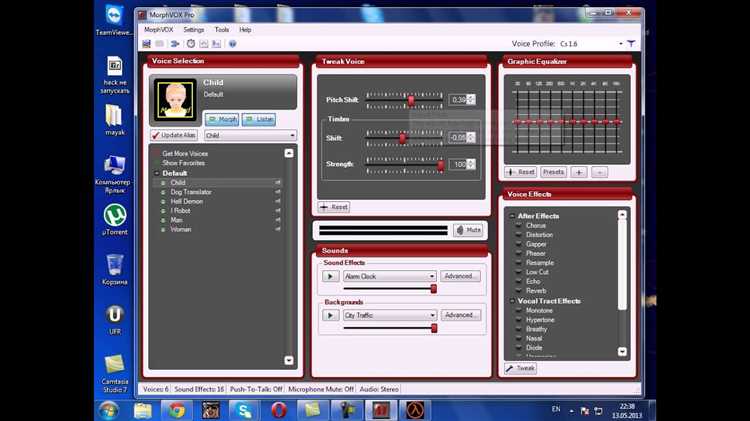
Task: Select Dog Translator voice in list
Action: pyautogui.click(x=191, y=192)
